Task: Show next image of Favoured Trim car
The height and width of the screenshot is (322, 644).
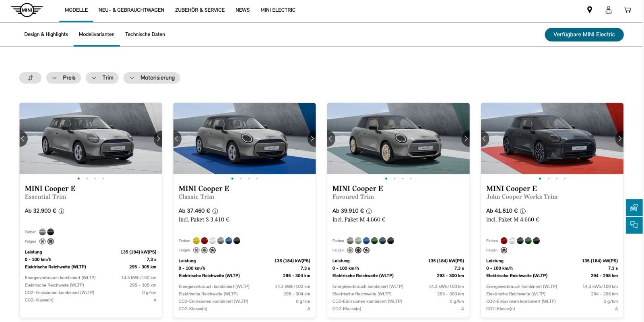Action: tap(465, 139)
